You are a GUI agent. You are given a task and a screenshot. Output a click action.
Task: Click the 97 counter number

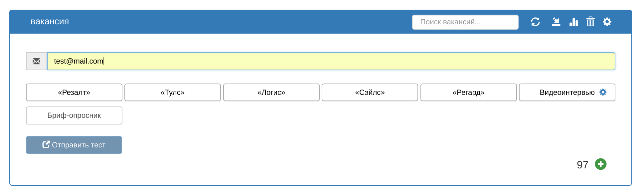click(x=582, y=165)
